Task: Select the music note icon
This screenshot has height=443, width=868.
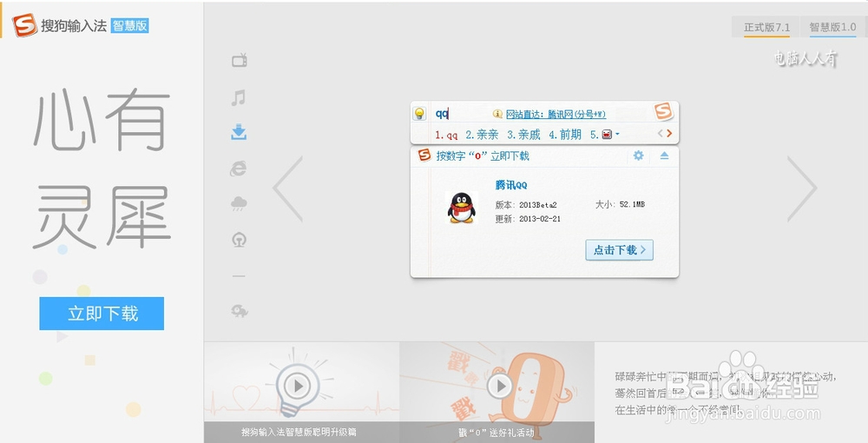Action: coord(239,98)
